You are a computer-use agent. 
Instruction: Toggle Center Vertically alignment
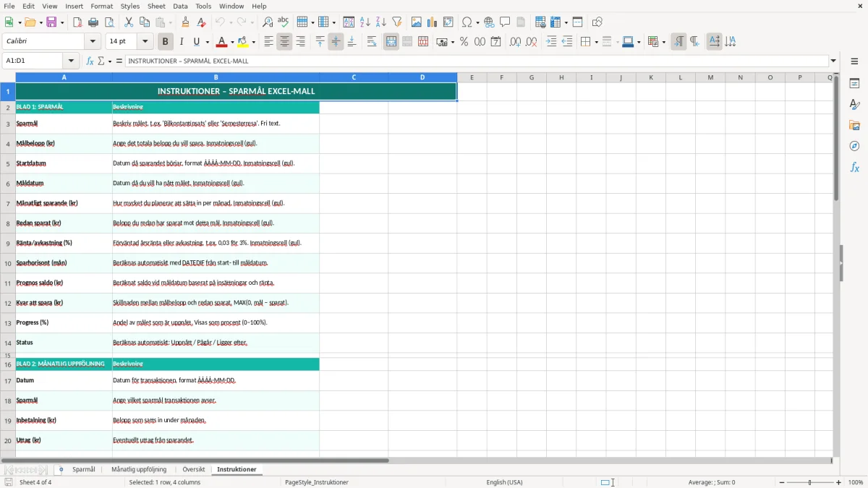point(336,42)
